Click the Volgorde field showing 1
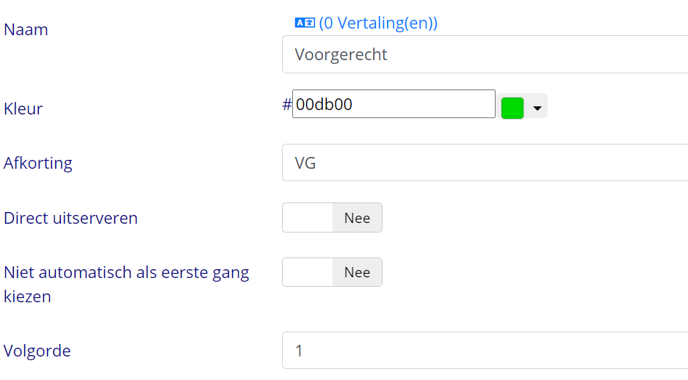The width and height of the screenshot is (688, 380). point(485,351)
